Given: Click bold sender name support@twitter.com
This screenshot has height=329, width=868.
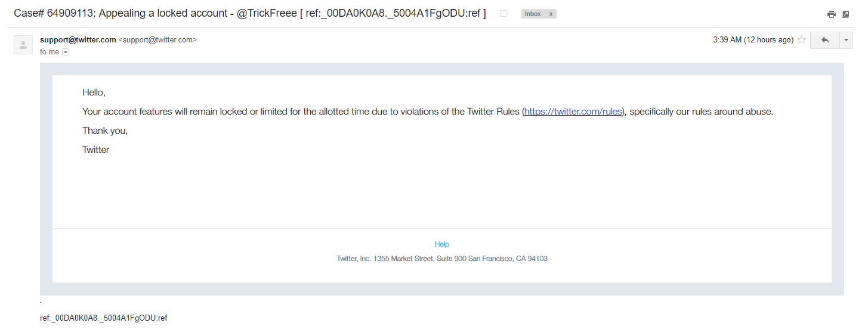Looking at the screenshot, I should coord(78,40).
